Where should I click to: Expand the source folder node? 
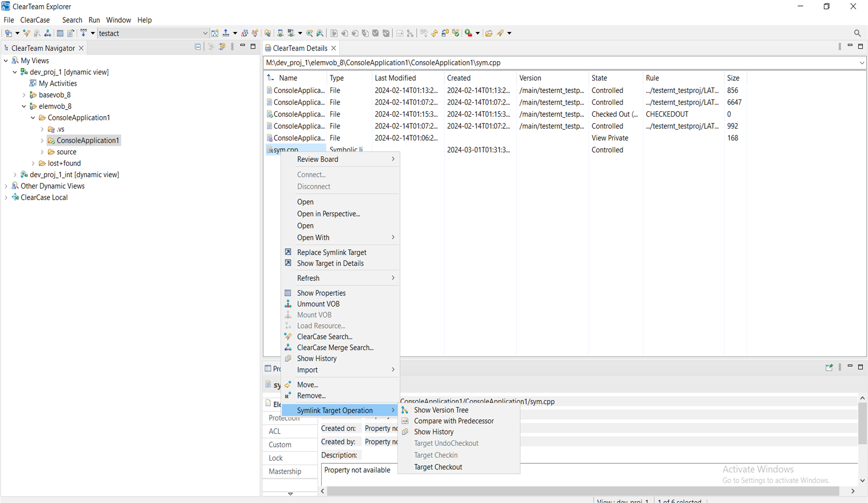pyautogui.click(x=42, y=152)
